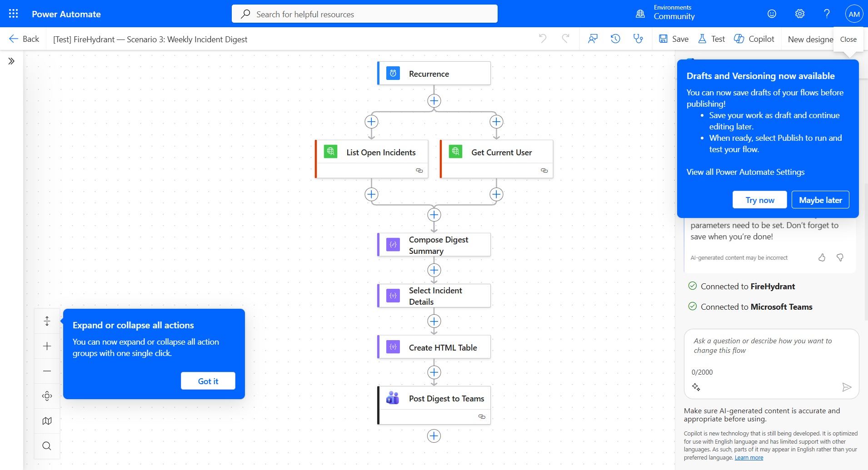Click the smiley feedback icon

772,14
